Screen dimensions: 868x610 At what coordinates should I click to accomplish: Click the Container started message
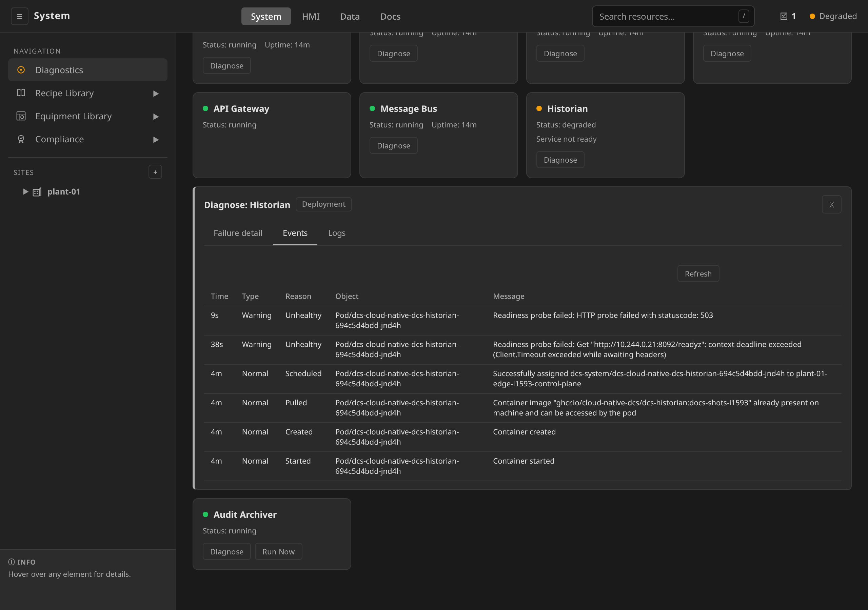523,461
